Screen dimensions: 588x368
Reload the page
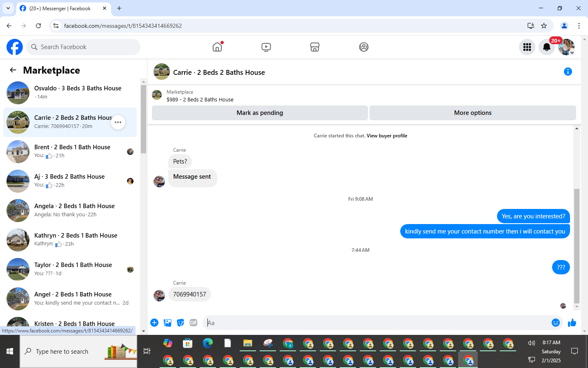point(38,26)
